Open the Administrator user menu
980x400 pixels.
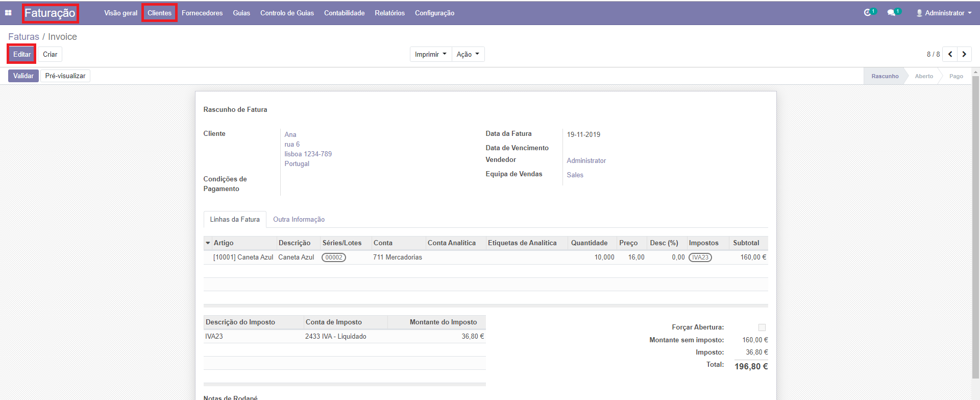pos(944,13)
